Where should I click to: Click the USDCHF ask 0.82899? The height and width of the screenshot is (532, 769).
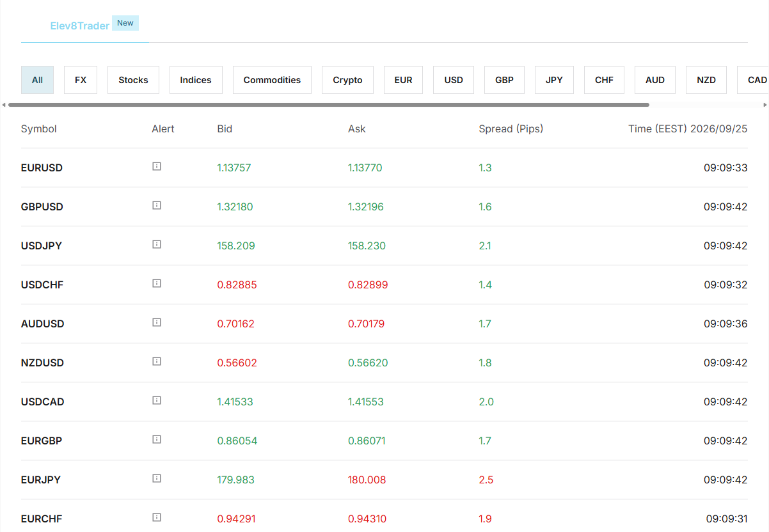pyautogui.click(x=368, y=285)
